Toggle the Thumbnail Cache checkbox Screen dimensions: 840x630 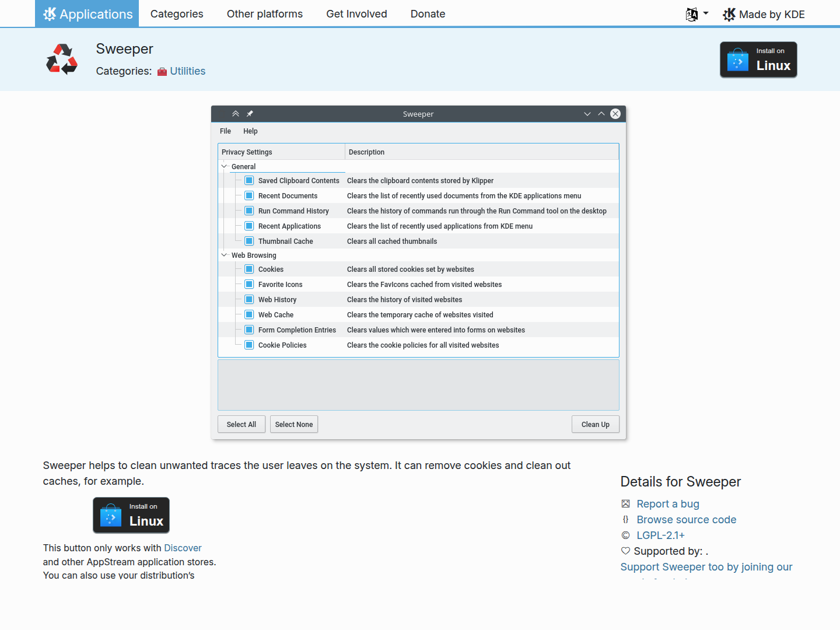pyautogui.click(x=249, y=241)
